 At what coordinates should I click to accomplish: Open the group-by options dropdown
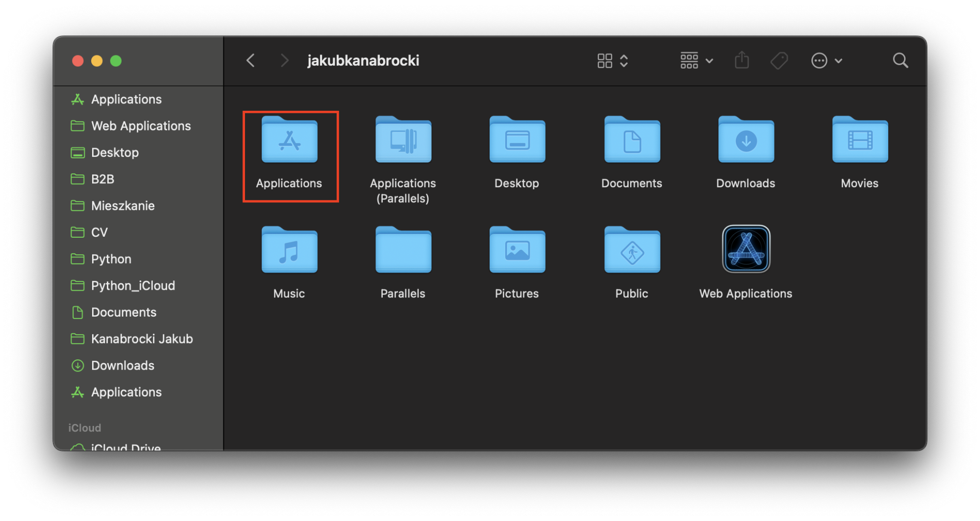696,61
